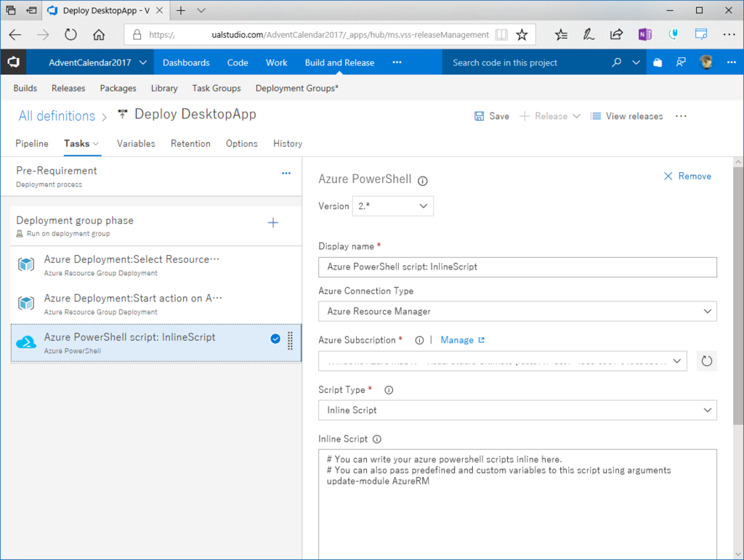This screenshot has width=744, height=560.
Task: Go to Deployment Groups page
Action: click(x=297, y=88)
